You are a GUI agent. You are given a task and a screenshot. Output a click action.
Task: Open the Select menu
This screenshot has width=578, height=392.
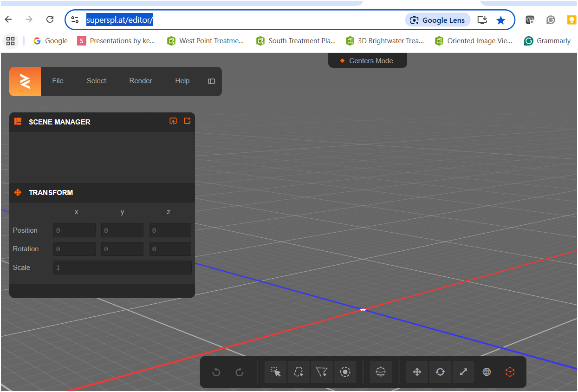tap(97, 81)
